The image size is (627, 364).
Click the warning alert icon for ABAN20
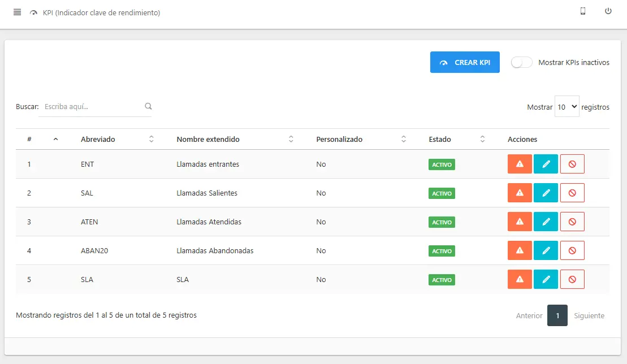520,250
